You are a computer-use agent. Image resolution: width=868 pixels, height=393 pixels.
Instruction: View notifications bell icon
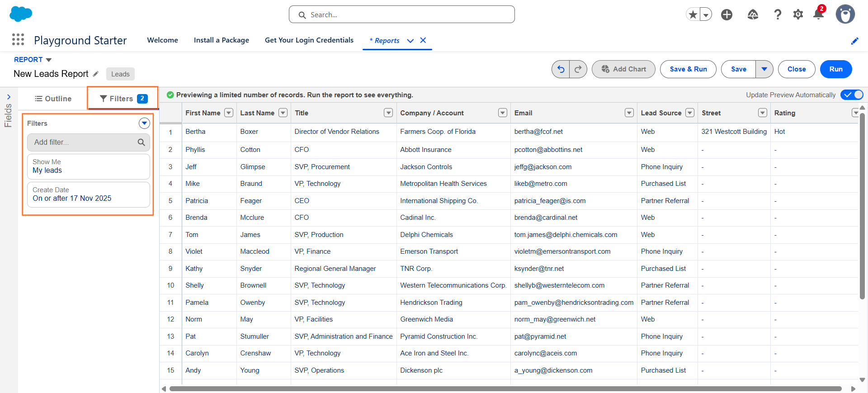tap(818, 14)
